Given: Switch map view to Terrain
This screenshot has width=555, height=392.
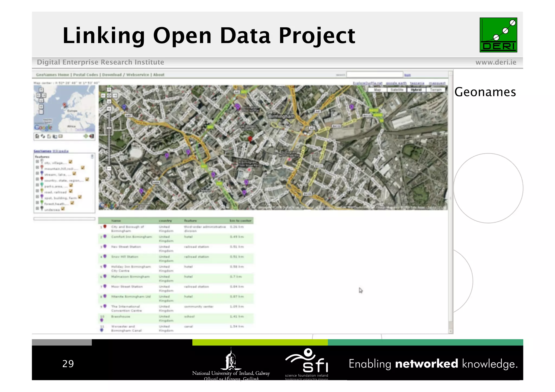Looking at the screenshot, I should [436, 90].
